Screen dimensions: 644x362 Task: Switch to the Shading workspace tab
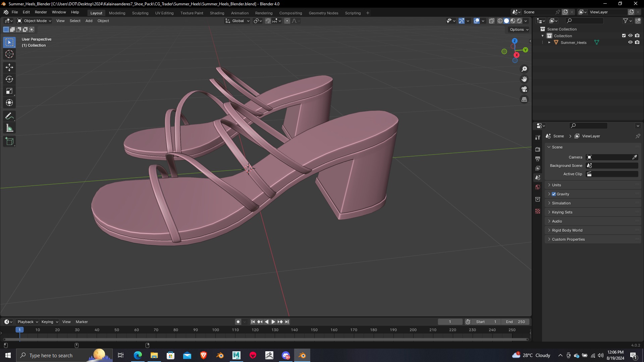(x=217, y=13)
